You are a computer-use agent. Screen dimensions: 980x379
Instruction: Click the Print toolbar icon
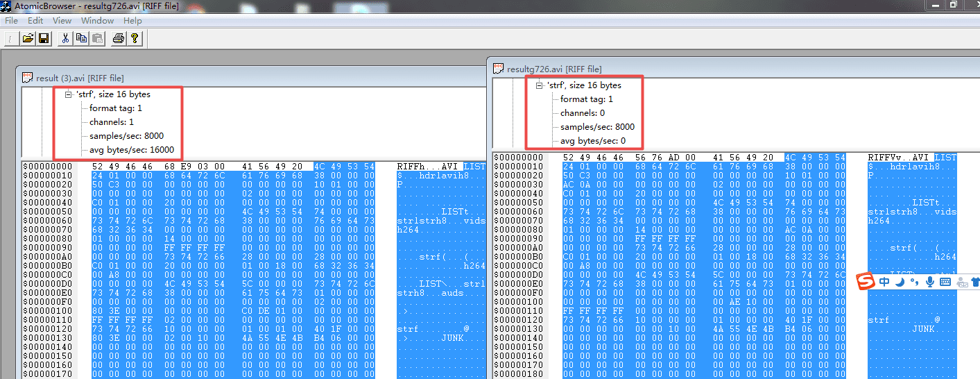pyautogui.click(x=119, y=38)
